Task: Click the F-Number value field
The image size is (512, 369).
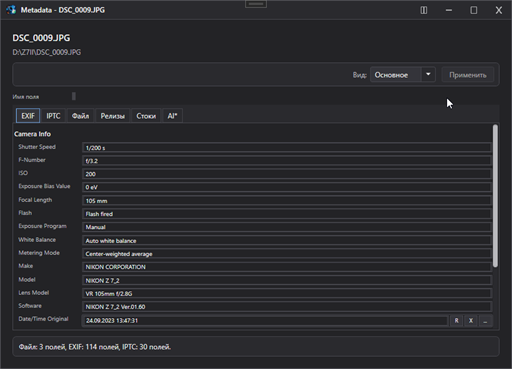Action: click(287, 161)
